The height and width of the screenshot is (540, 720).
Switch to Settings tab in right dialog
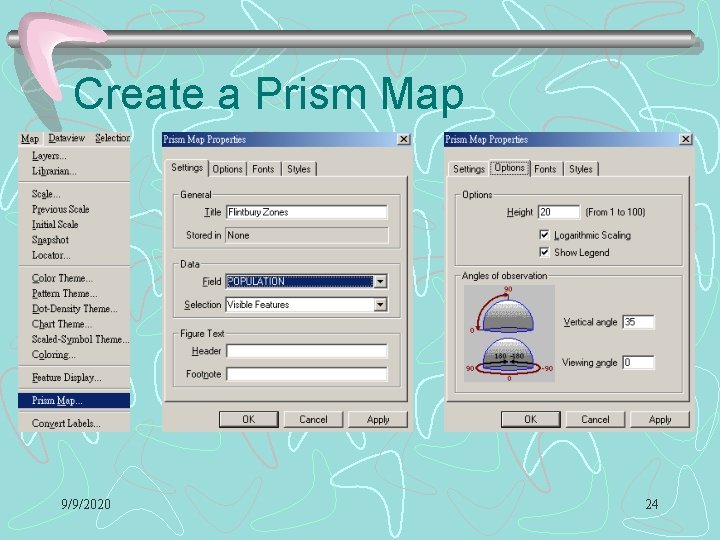(469, 169)
